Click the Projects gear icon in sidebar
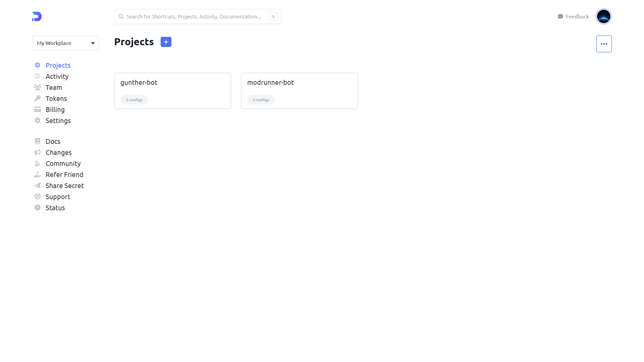Viewport: 644px width, 362px height. (x=37, y=65)
